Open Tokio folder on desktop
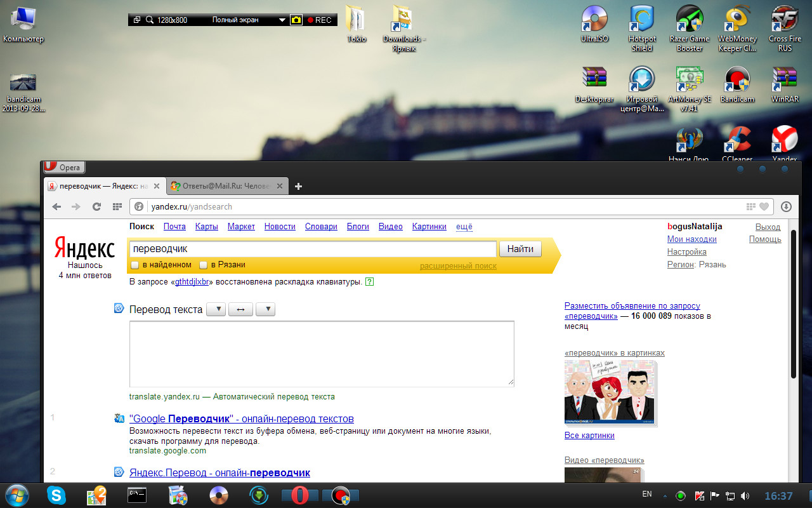 click(x=357, y=24)
